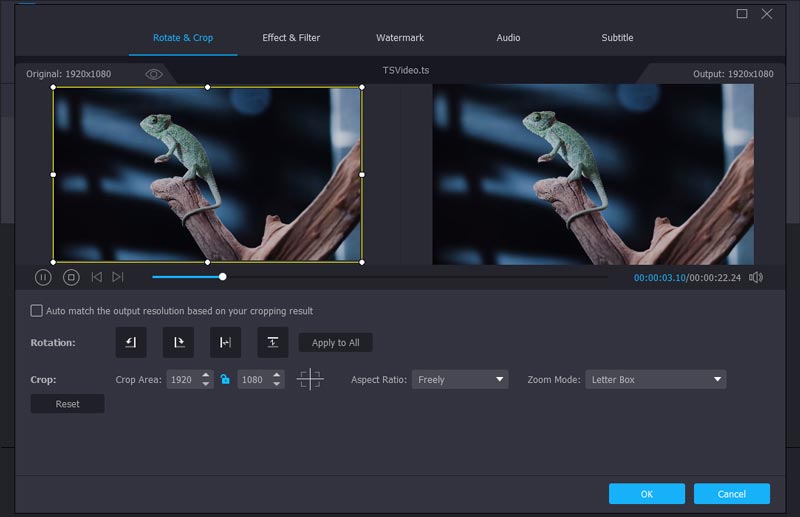Click the center crop crosshair icon
The height and width of the screenshot is (517, 800).
tap(310, 379)
